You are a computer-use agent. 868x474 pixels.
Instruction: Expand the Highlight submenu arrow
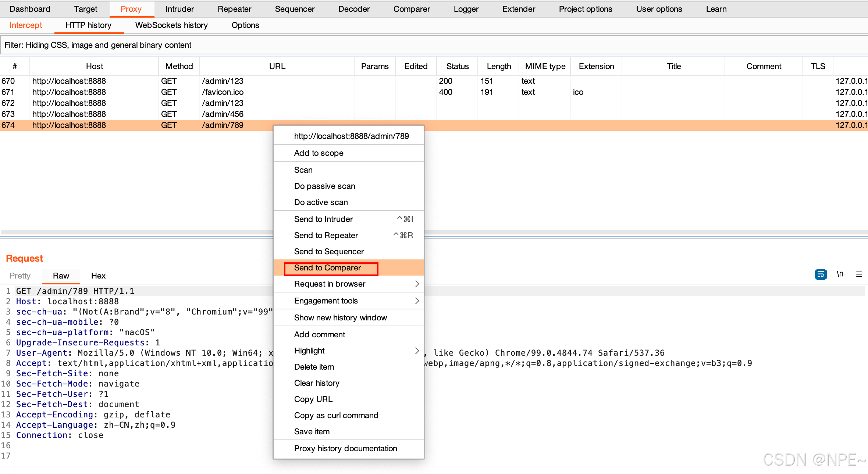417,351
